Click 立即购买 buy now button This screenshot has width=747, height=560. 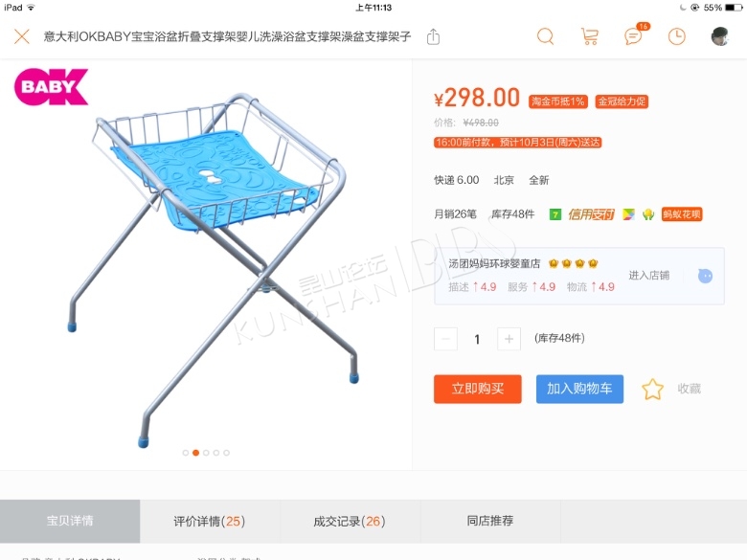477,389
